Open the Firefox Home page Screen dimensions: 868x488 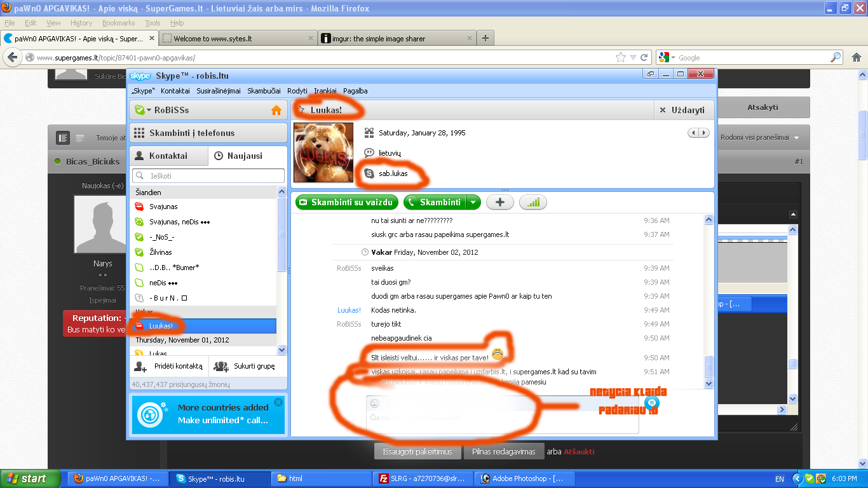point(857,57)
